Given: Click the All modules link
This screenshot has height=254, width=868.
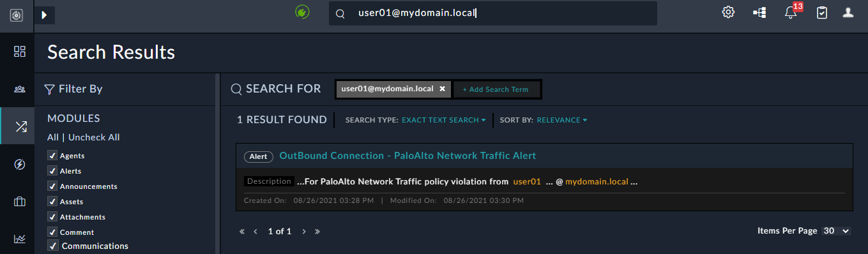Looking at the screenshot, I should click(53, 137).
